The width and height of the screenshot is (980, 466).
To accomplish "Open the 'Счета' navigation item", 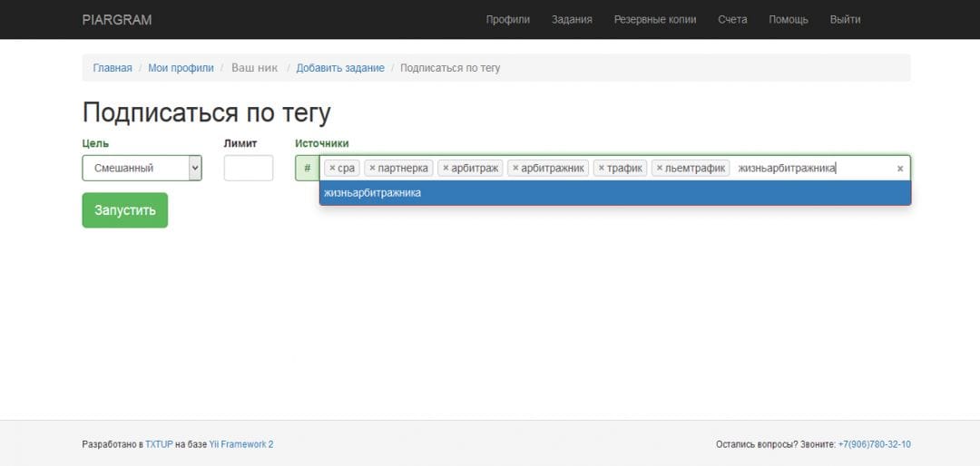I will point(732,19).
